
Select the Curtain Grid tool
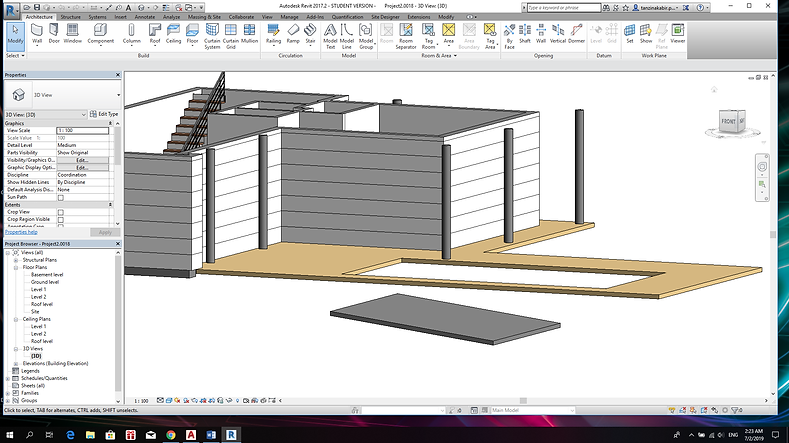(x=230, y=36)
